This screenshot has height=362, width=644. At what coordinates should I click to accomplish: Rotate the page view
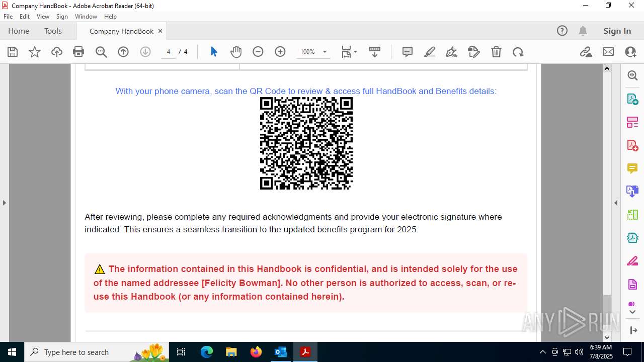coord(518,52)
